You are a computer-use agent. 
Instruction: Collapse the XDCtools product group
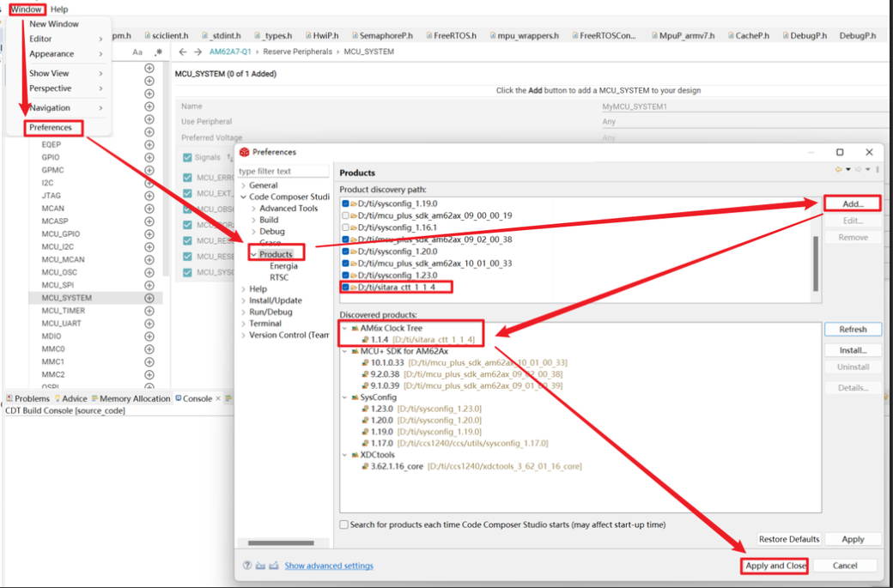click(345, 455)
